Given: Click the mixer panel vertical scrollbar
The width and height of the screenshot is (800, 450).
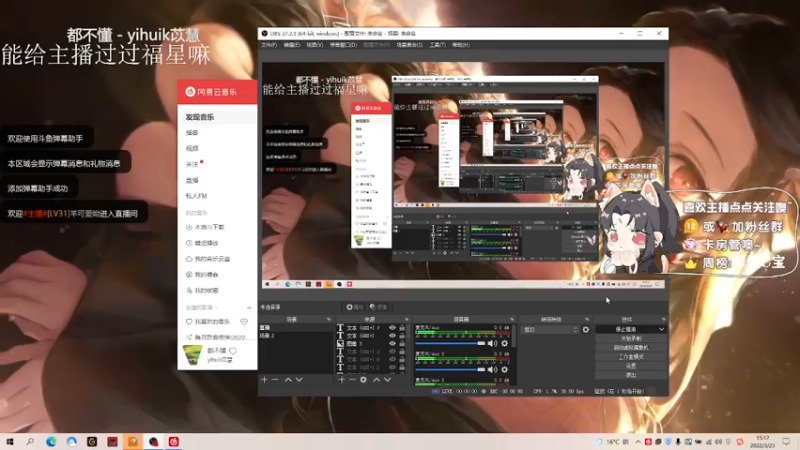Looking at the screenshot, I should pyautogui.click(x=514, y=337).
